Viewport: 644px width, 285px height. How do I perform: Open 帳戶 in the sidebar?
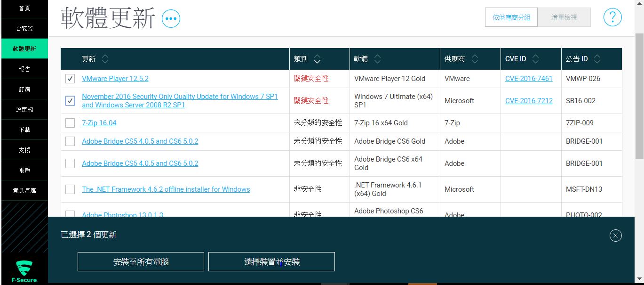point(24,170)
